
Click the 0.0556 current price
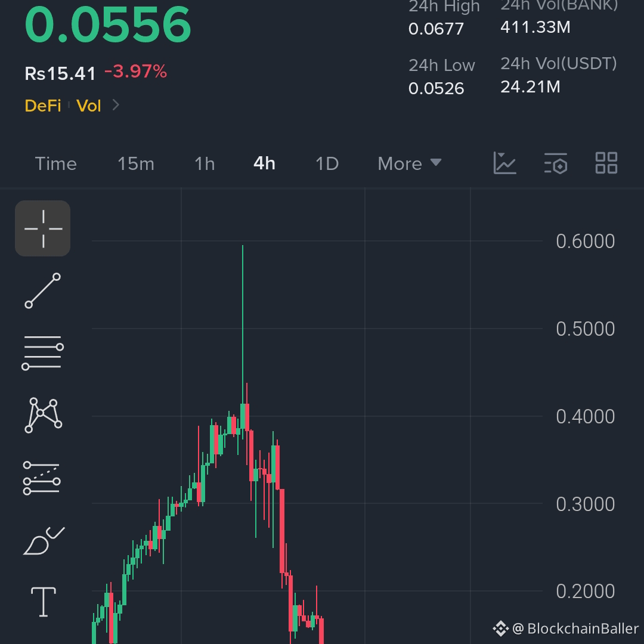108,24
